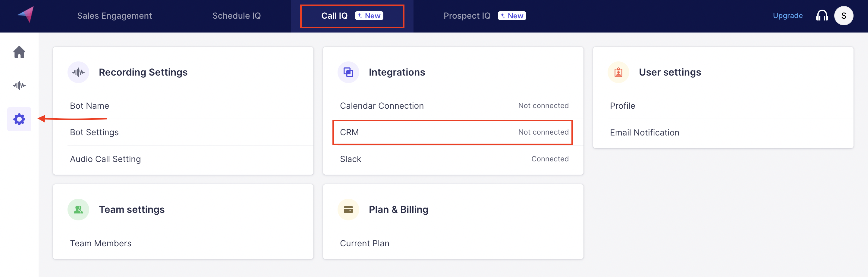Open the waveform recordings sidebar icon
The image size is (868, 277).
click(x=19, y=86)
